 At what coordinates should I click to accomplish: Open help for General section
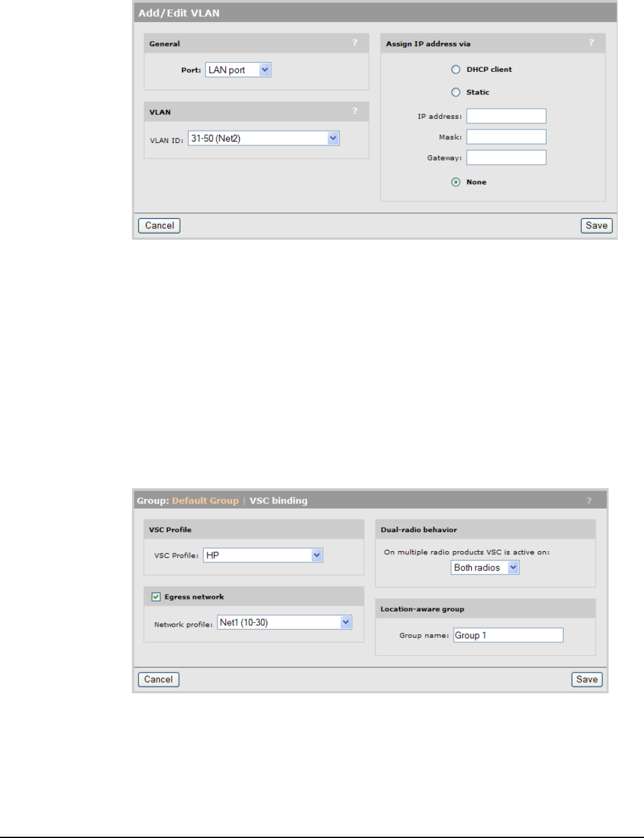(x=355, y=43)
